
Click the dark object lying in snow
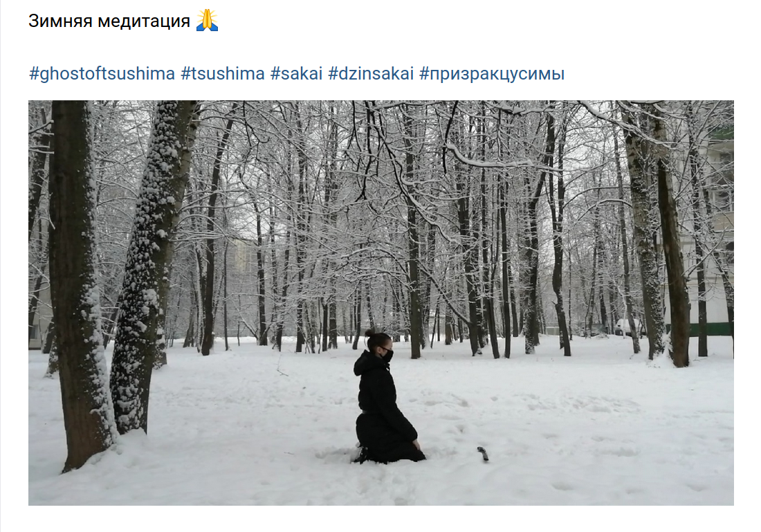pos(483,454)
